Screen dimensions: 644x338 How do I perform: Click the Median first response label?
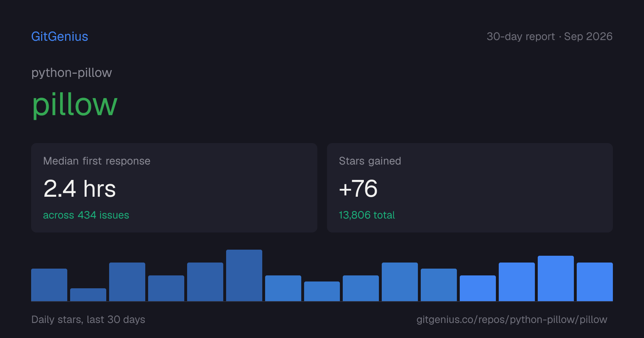97,161
